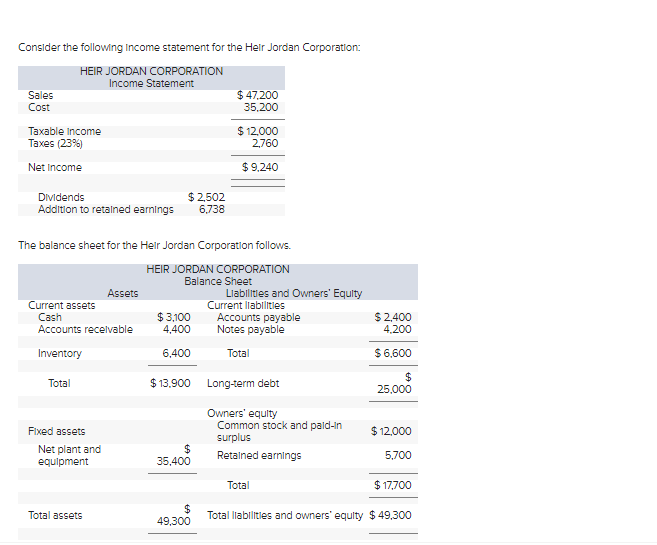Screen dimensions: 657x545
Task: Select Addition to retained earnings value 6,738
Action: pyautogui.click(x=212, y=209)
